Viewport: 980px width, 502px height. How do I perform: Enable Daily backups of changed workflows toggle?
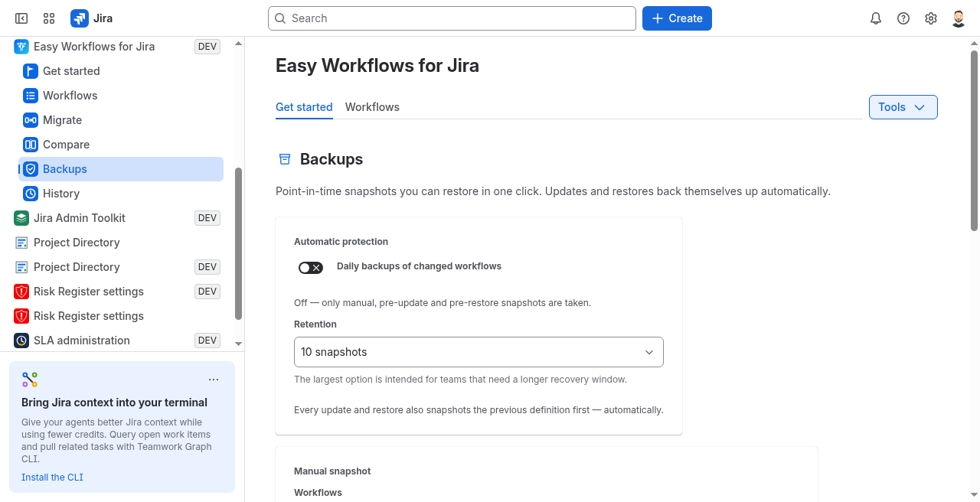(x=311, y=268)
